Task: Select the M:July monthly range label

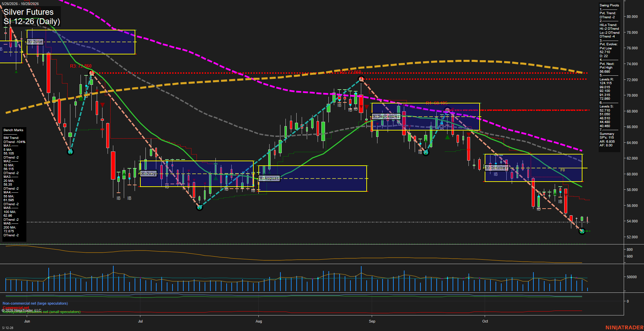Action: [x=148, y=173]
